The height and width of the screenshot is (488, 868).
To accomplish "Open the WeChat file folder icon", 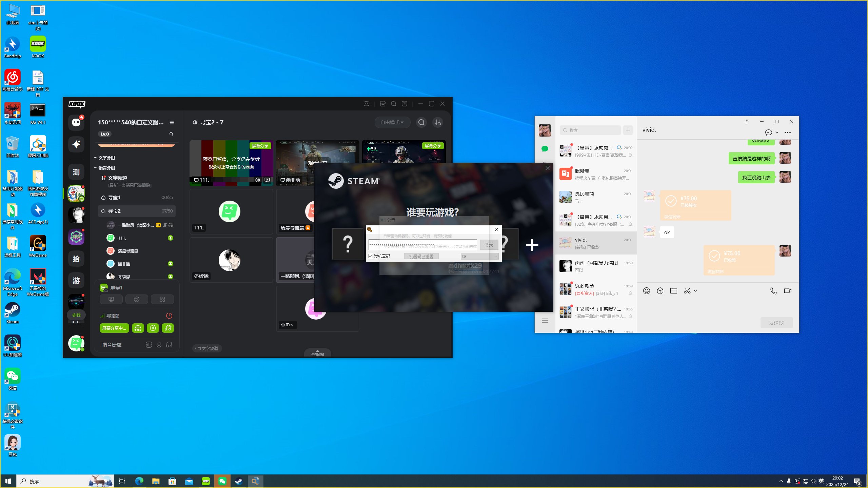I will point(673,291).
